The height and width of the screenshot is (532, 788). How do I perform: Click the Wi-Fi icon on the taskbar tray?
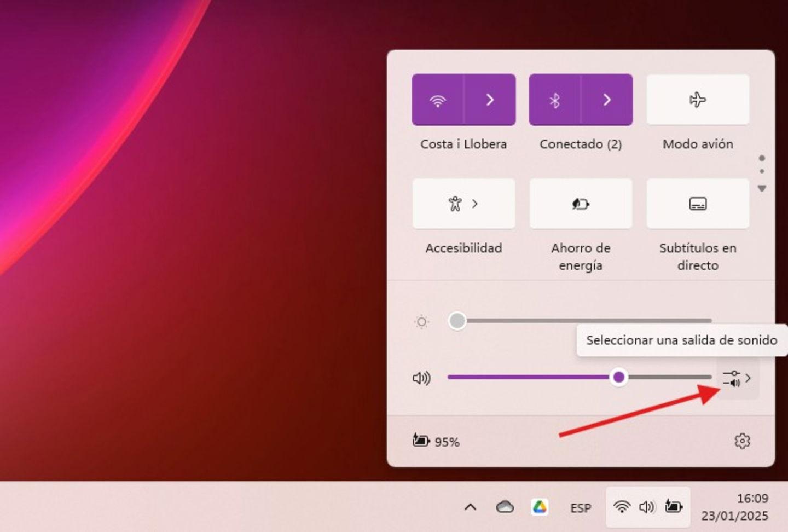pyautogui.click(x=622, y=507)
